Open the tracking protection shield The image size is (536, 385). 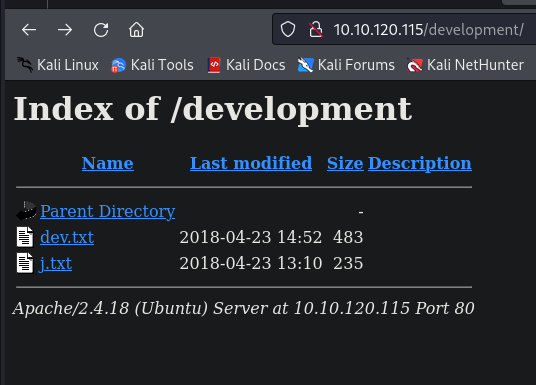[288, 29]
